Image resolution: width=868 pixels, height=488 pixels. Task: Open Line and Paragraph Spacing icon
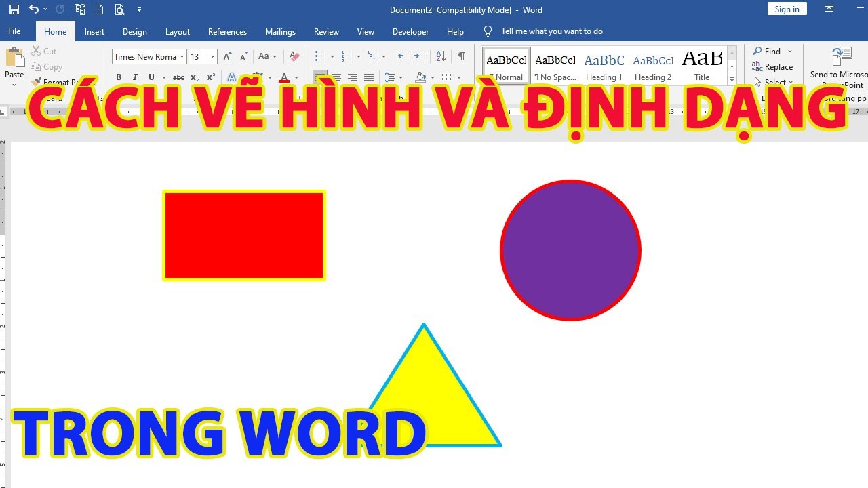(x=389, y=77)
